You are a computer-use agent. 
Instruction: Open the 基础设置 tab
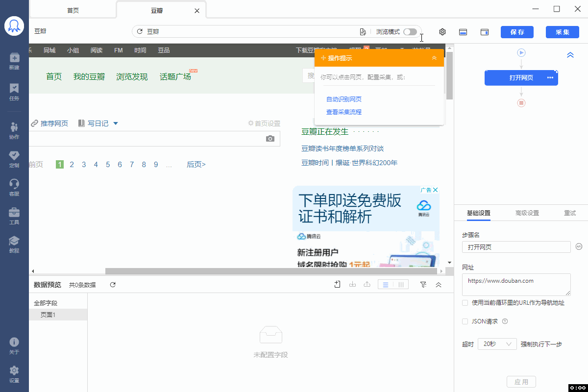coord(479,213)
